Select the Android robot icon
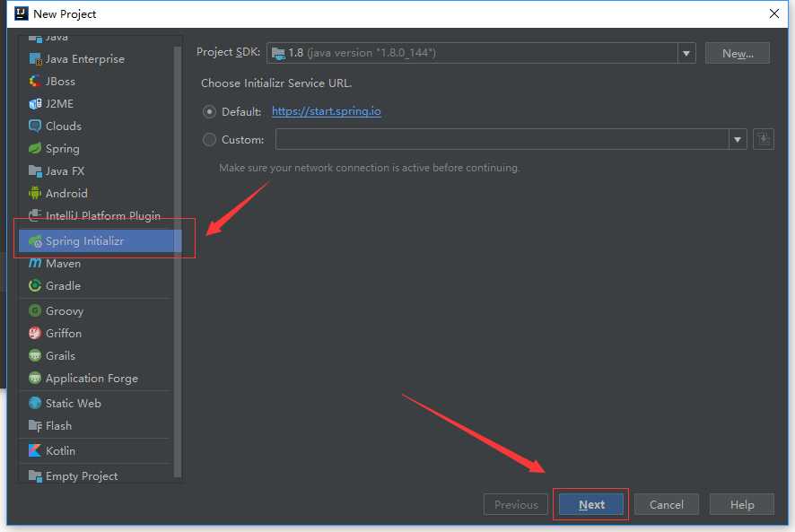 click(35, 193)
